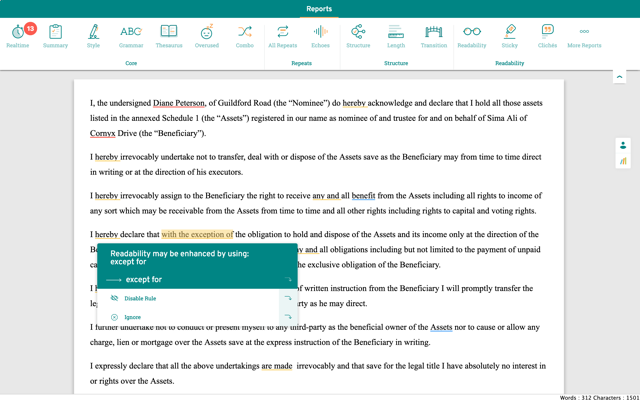The width and height of the screenshot is (640, 400).
Task: Click the arrow beside Disable Rule
Action: point(288,298)
